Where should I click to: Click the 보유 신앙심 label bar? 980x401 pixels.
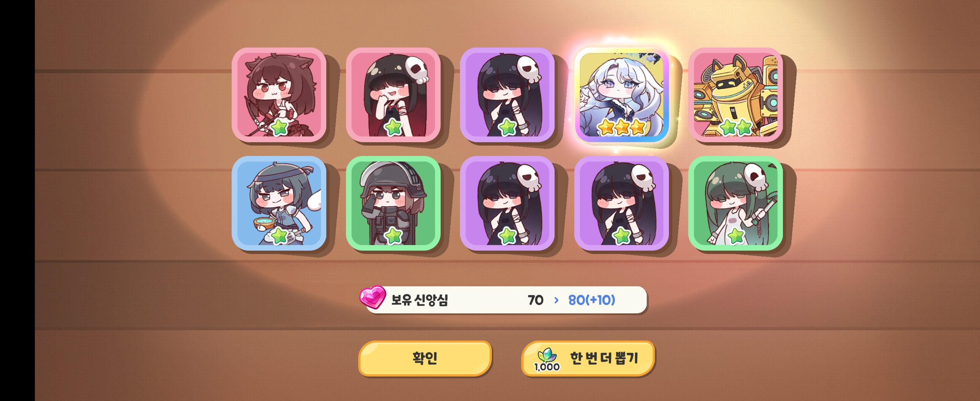[506, 300]
